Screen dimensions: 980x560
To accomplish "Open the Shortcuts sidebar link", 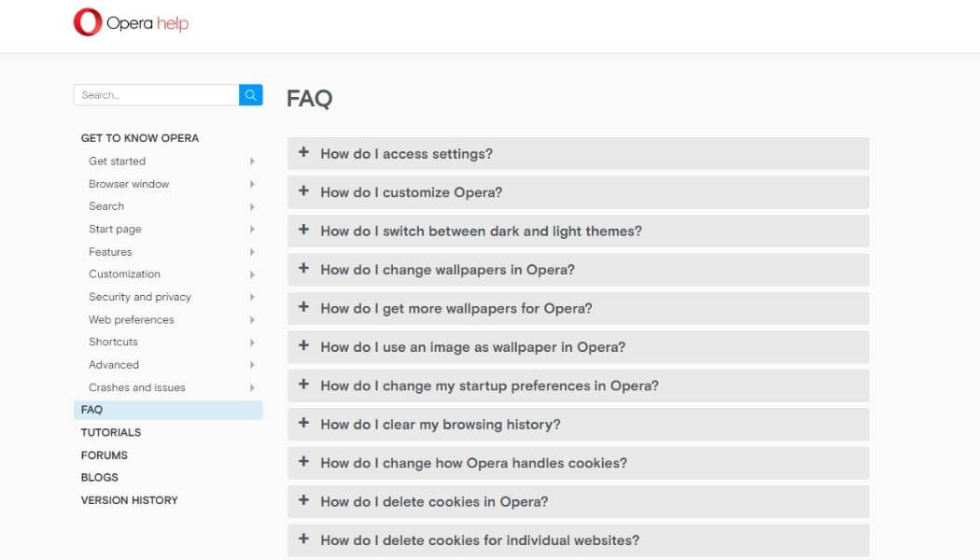I will point(113,342).
